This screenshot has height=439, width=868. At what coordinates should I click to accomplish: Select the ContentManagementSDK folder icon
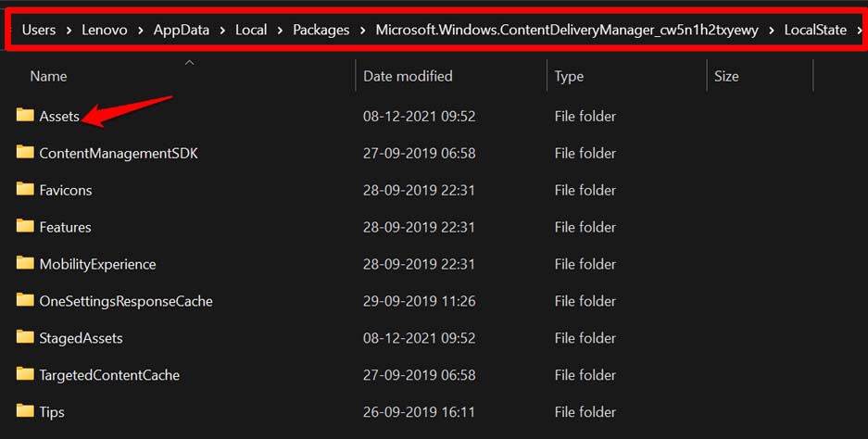point(25,153)
